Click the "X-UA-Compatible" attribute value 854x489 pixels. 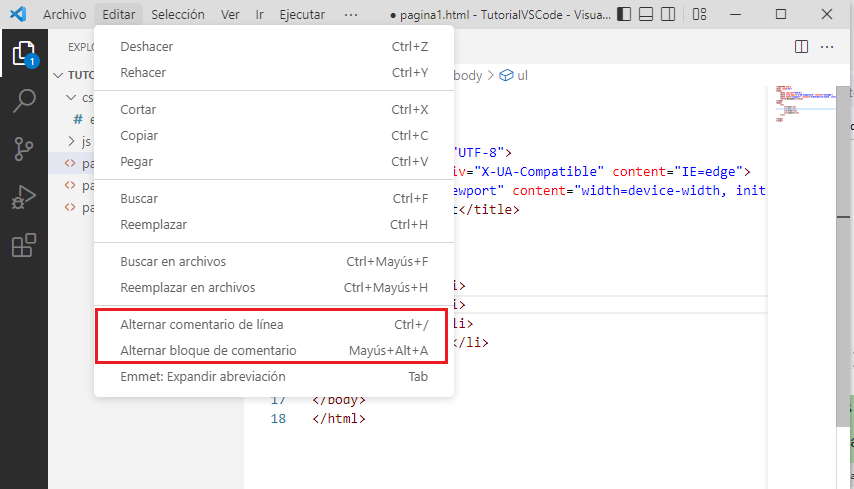539,172
